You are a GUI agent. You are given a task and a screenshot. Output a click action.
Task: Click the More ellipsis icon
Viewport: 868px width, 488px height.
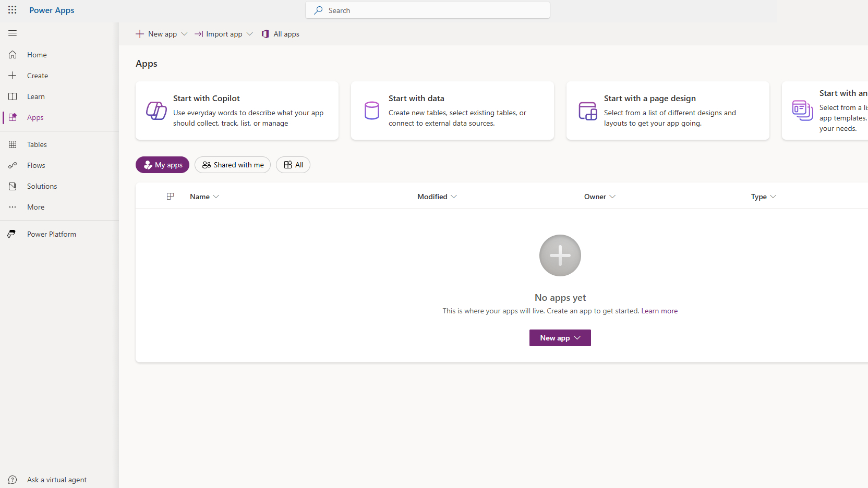tap(13, 207)
